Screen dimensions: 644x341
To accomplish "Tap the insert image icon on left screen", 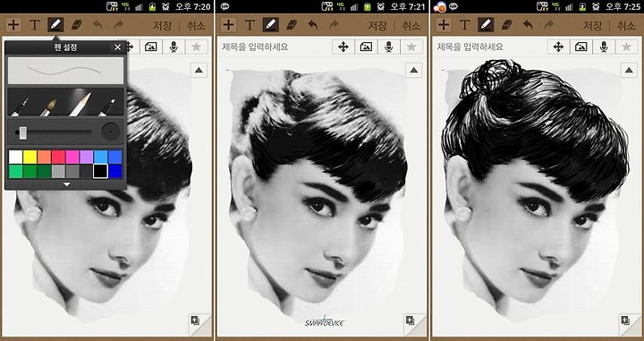I will point(151,47).
